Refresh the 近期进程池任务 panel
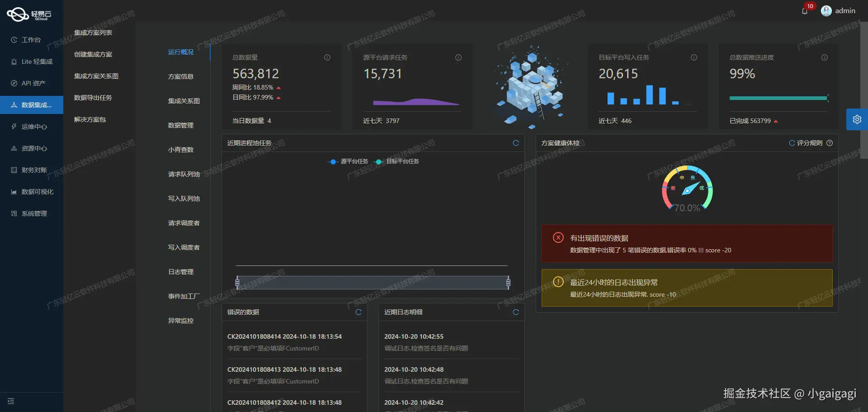The image size is (868, 412). pyautogui.click(x=516, y=143)
